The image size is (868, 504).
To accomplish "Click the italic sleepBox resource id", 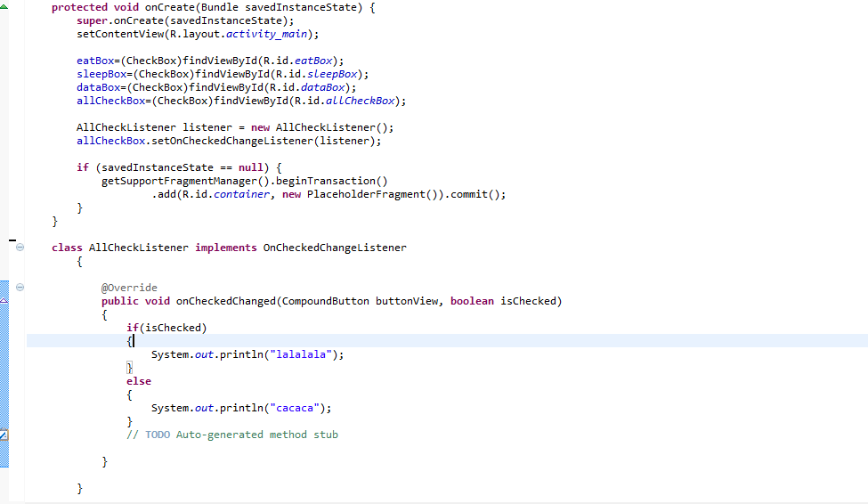I will 332,74.
